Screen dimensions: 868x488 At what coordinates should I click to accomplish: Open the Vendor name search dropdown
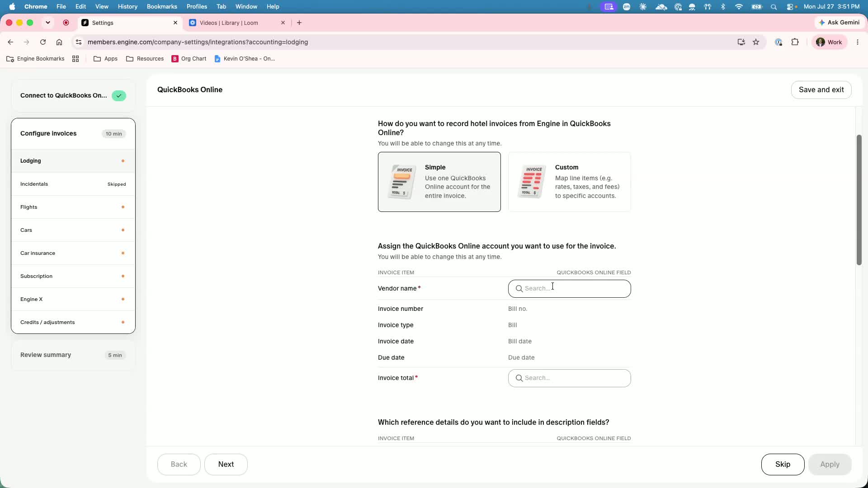(x=570, y=289)
